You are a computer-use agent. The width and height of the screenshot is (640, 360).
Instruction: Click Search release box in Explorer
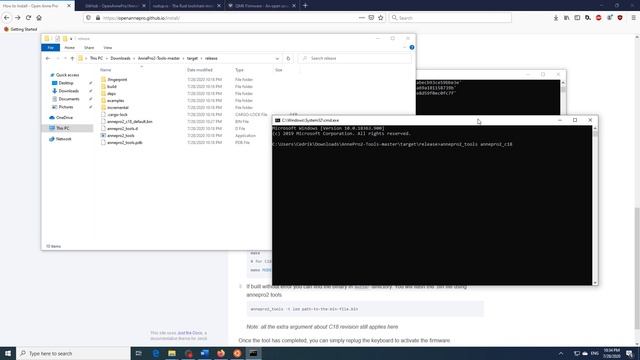click(355, 58)
